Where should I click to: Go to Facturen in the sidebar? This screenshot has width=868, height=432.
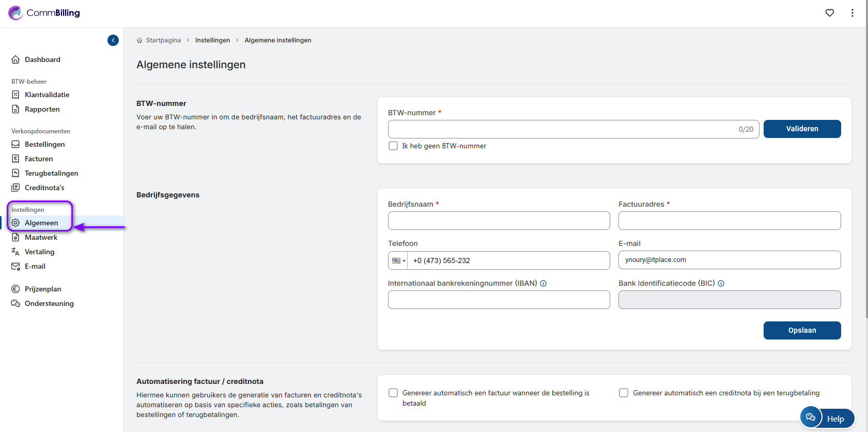point(39,159)
